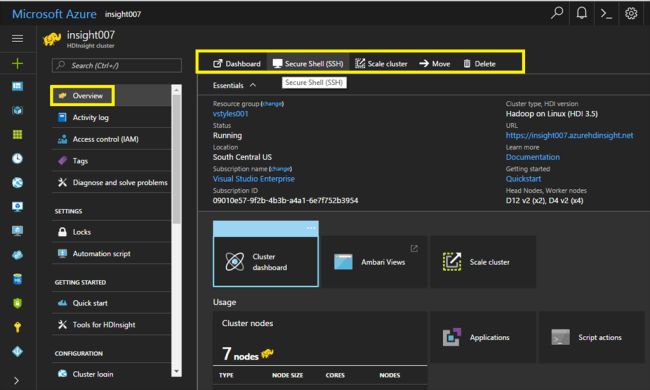Click Dashboard in the toolbar
This screenshot has height=390, width=650.
click(x=237, y=64)
